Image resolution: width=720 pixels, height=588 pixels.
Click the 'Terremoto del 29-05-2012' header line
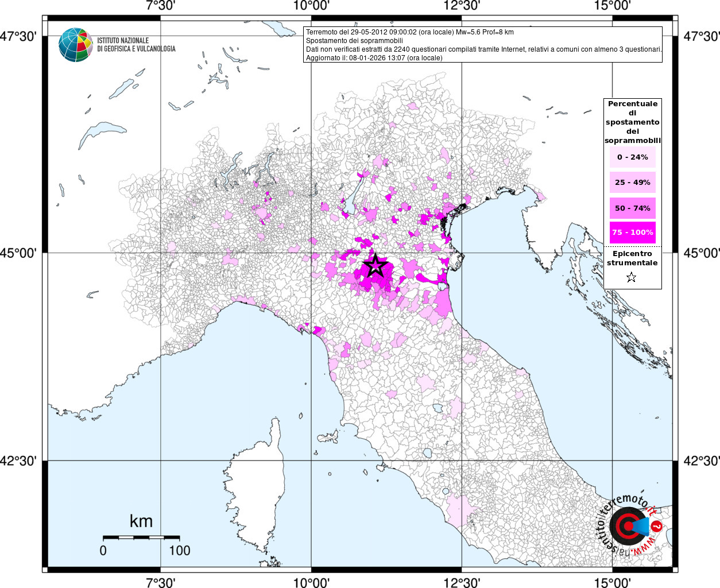point(409,32)
